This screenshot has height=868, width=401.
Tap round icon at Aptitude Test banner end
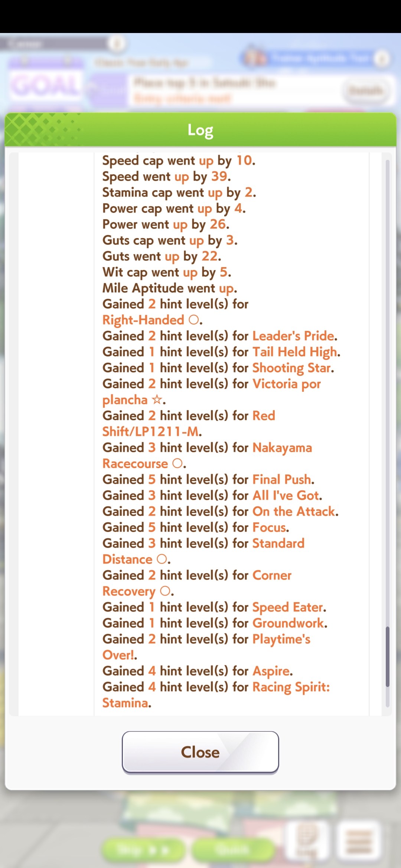click(382, 58)
